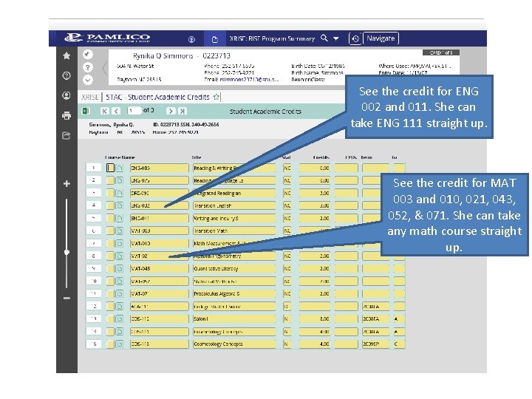Select the STAC - Student Academic Credits tab
This screenshot has height=399, width=532.
(x=158, y=97)
